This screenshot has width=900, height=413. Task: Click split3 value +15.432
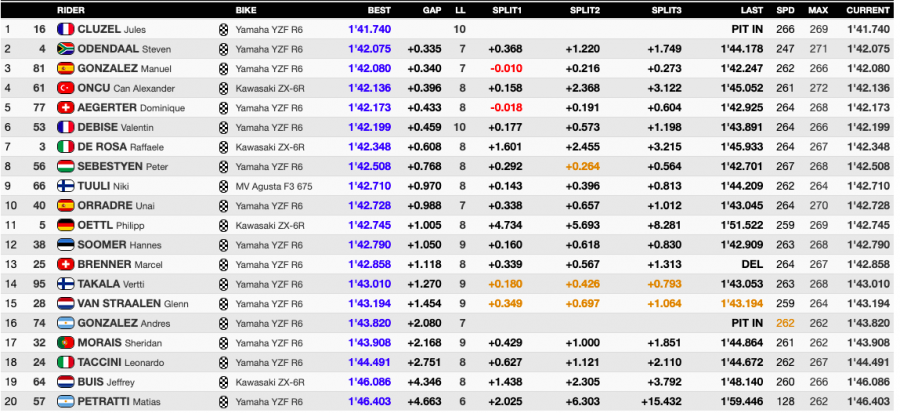coord(662,401)
